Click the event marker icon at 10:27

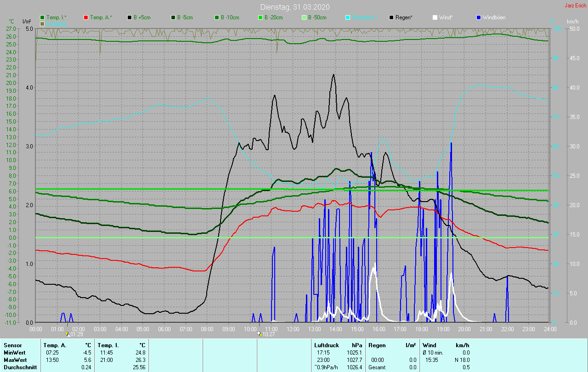(260, 334)
